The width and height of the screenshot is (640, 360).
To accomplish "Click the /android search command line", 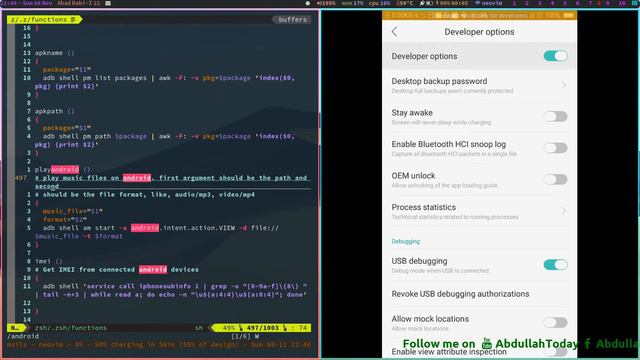I will [x=23, y=336].
